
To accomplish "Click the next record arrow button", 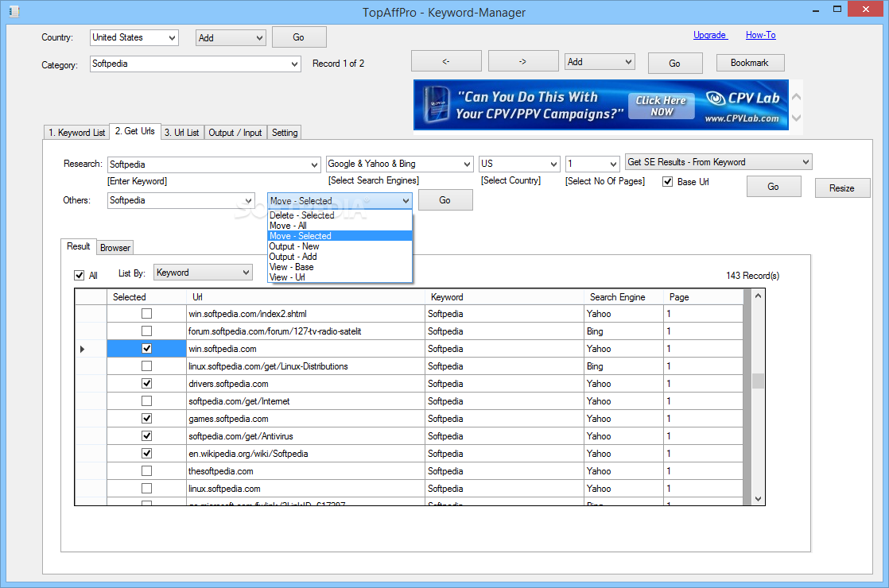I will (x=522, y=61).
